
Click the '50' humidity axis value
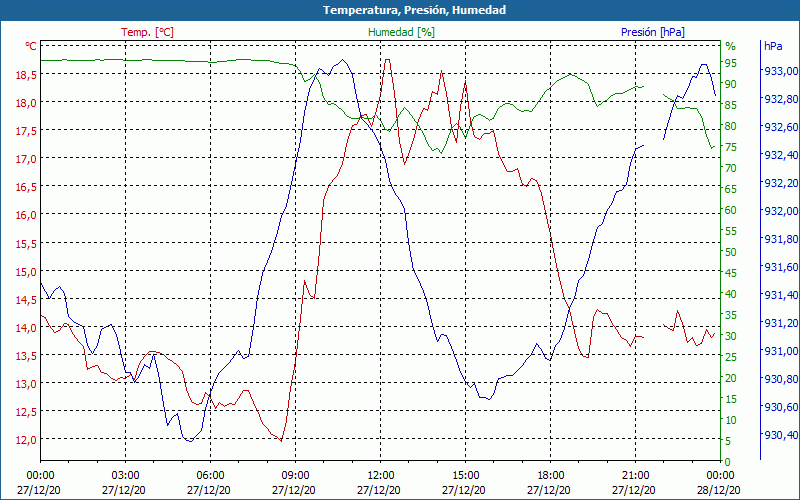[731, 252]
